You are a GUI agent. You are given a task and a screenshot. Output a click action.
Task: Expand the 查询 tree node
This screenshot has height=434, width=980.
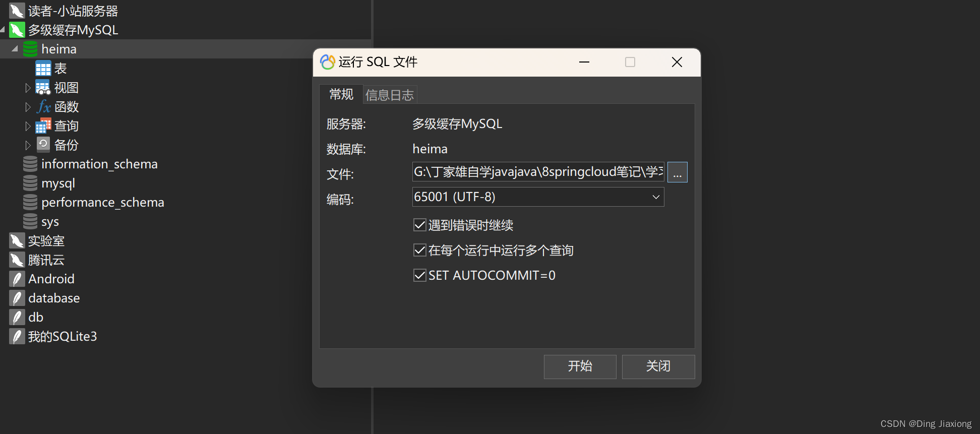tap(28, 126)
